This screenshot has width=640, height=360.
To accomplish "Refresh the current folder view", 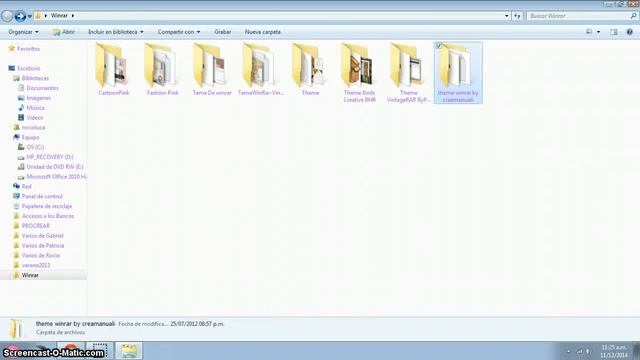I will click(x=517, y=16).
